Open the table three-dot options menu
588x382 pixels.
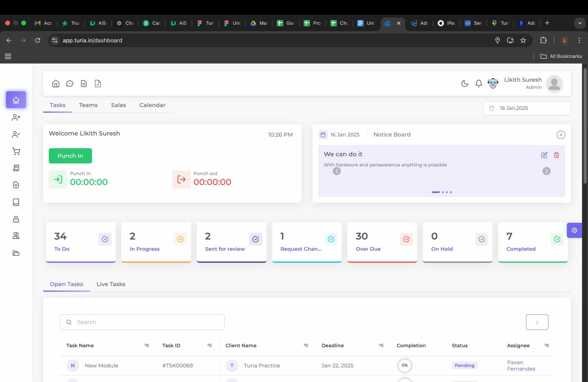tap(537, 322)
